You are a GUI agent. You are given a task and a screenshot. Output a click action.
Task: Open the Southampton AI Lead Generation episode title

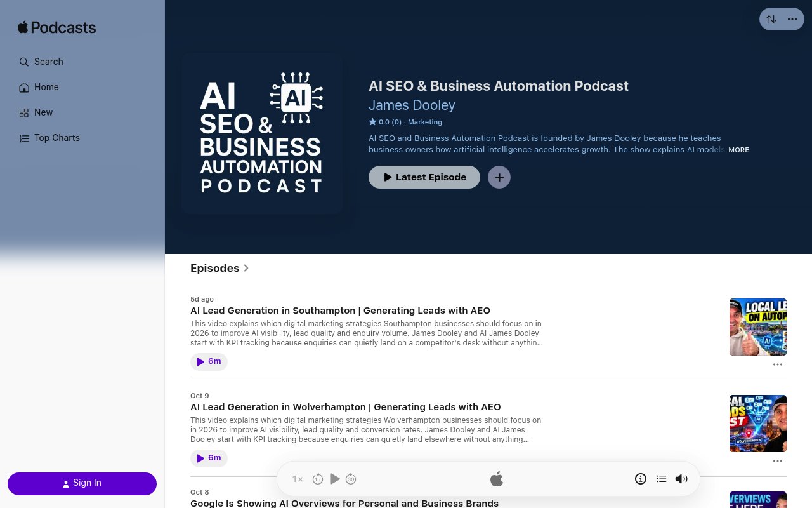click(x=340, y=311)
